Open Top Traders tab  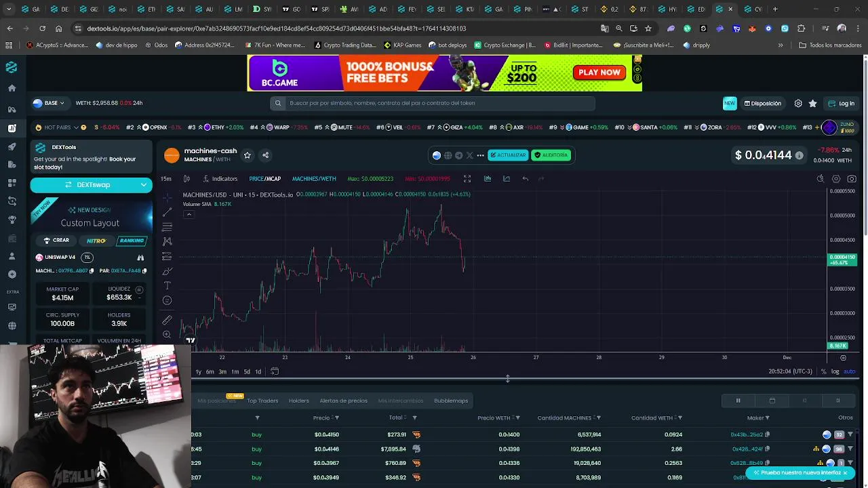(262, 401)
